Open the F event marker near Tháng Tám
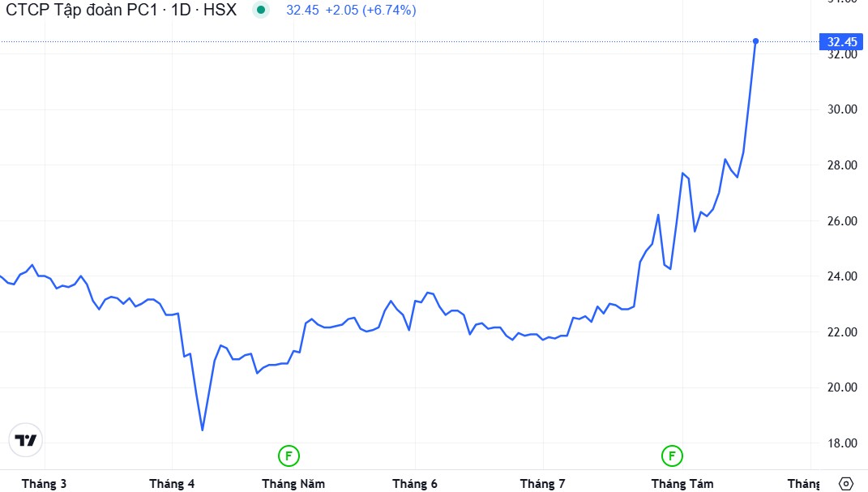Image resolution: width=868 pixels, height=492 pixels. [671, 456]
